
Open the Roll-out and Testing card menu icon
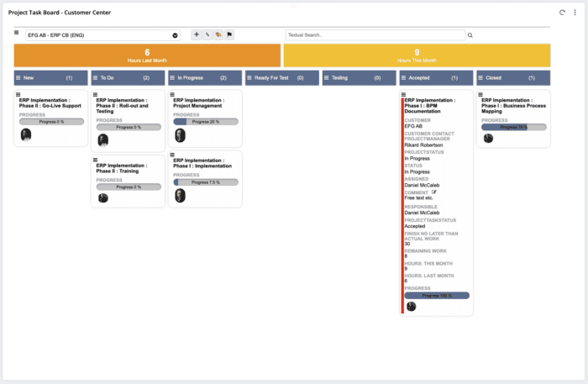click(x=95, y=94)
